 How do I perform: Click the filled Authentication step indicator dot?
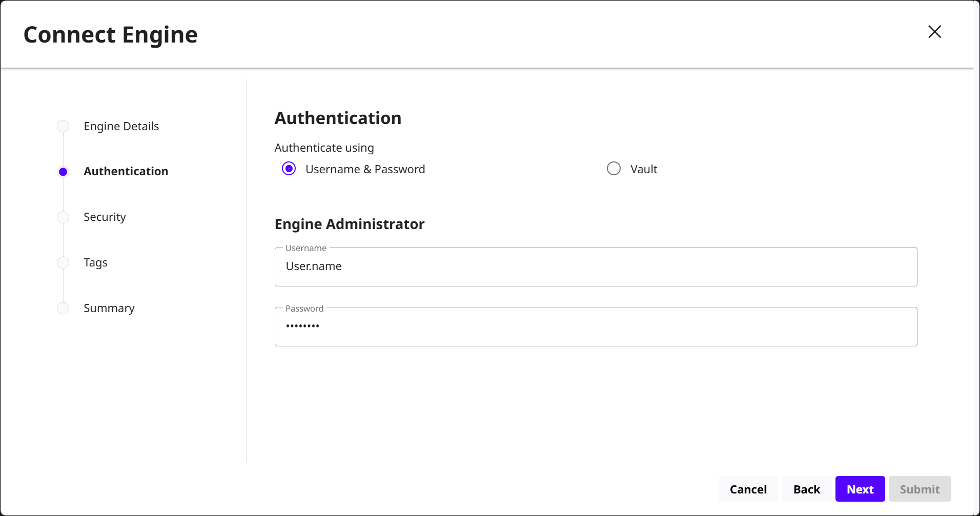pyautogui.click(x=63, y=172)
